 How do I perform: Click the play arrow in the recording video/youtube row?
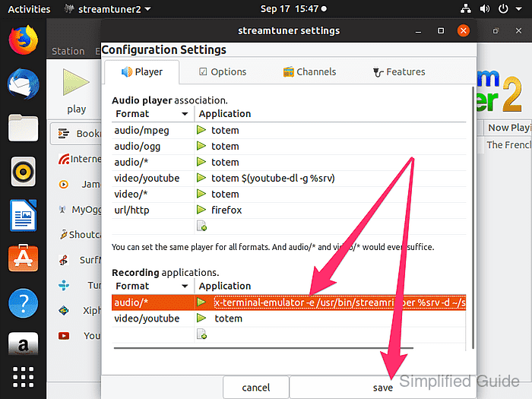coord(201,318)
